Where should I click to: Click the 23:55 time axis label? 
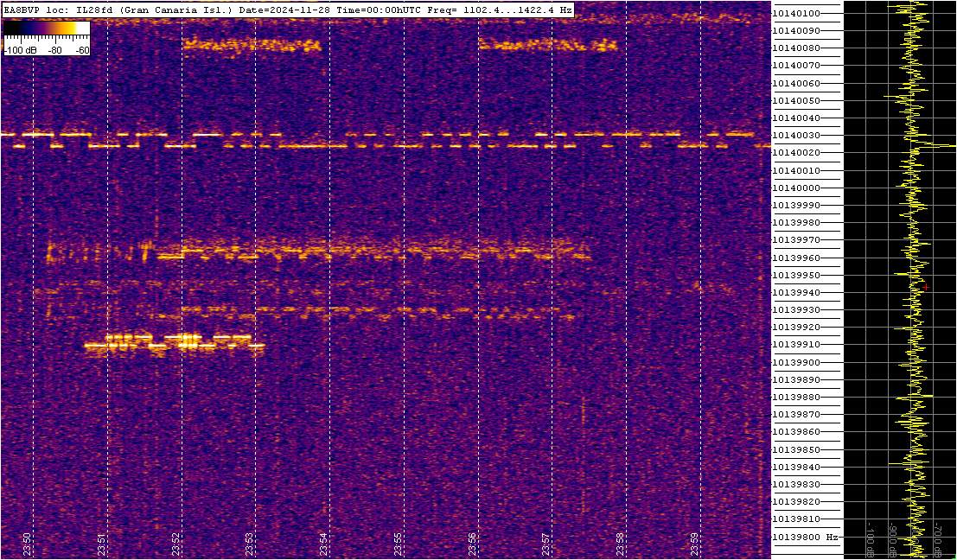[x=398, y=544]
